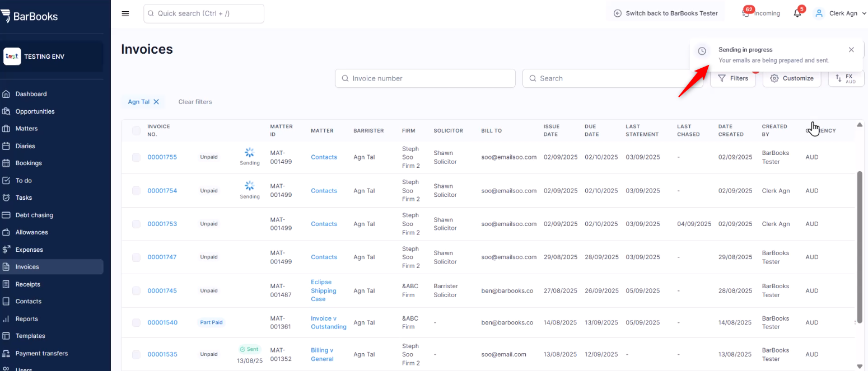
Task: Click the BarBooks logo
Action: pyautogui.click(x=29, y=16)
